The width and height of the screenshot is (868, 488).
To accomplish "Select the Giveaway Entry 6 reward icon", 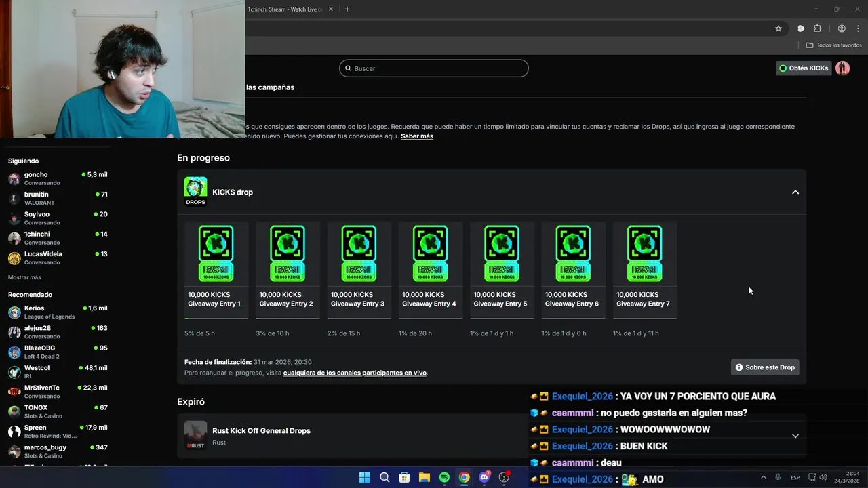I will [573, 253].
